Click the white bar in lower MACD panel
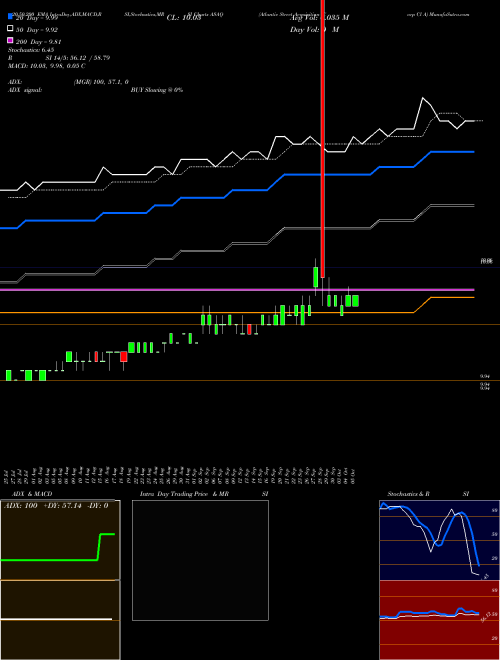 tap(56, 619)
